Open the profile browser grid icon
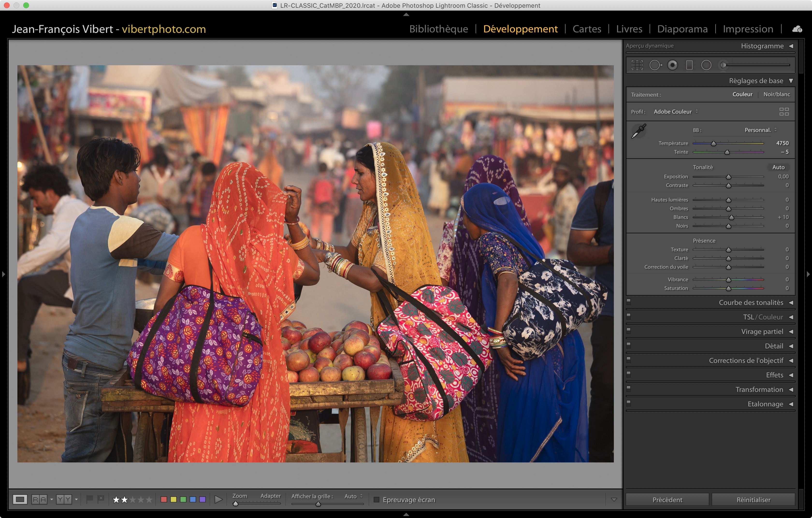812x518 pixels. (x=784, y=112)
